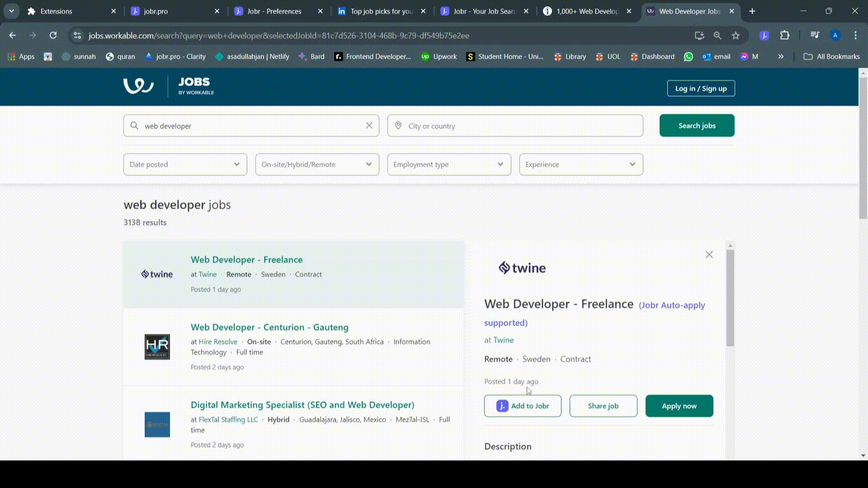
Task: Open the Bard bookmark
Action: click(311, 56)
